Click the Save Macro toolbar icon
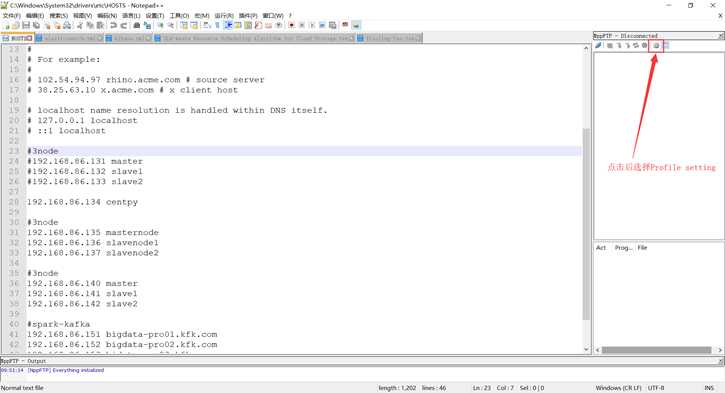The image size is (725, 393). point(332,25)
